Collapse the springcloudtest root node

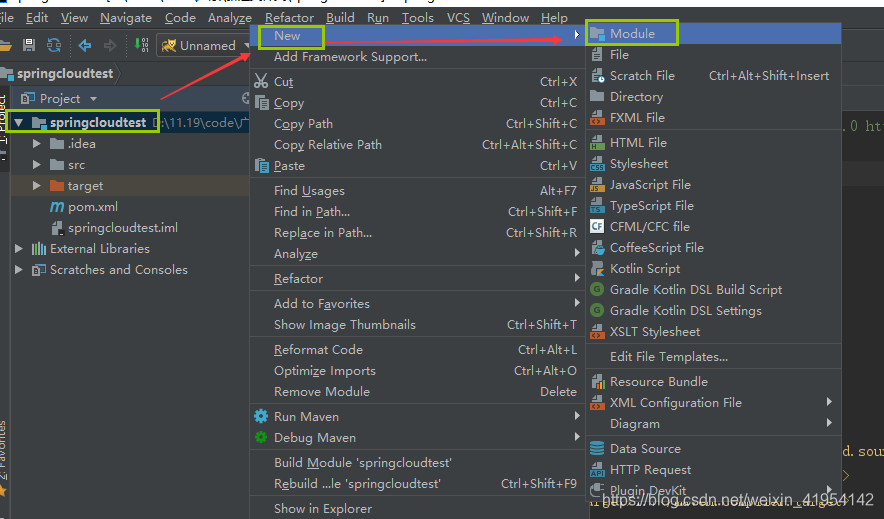click(19, 122)
